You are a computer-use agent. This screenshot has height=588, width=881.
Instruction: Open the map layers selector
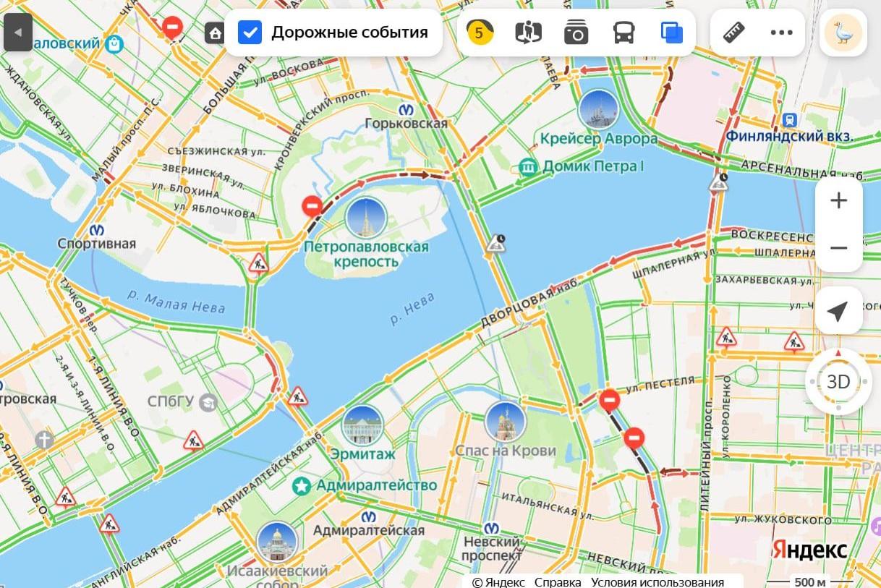tap(671, 33)
